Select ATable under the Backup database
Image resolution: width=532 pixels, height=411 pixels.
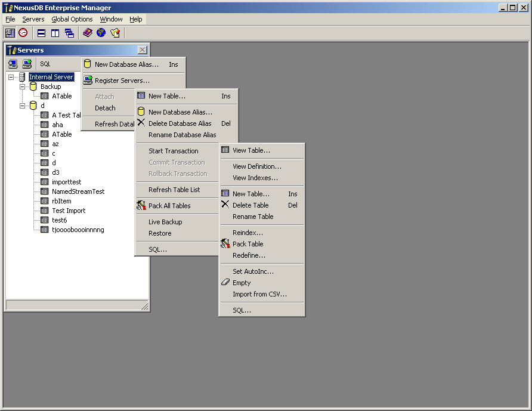tap(62, 96)
